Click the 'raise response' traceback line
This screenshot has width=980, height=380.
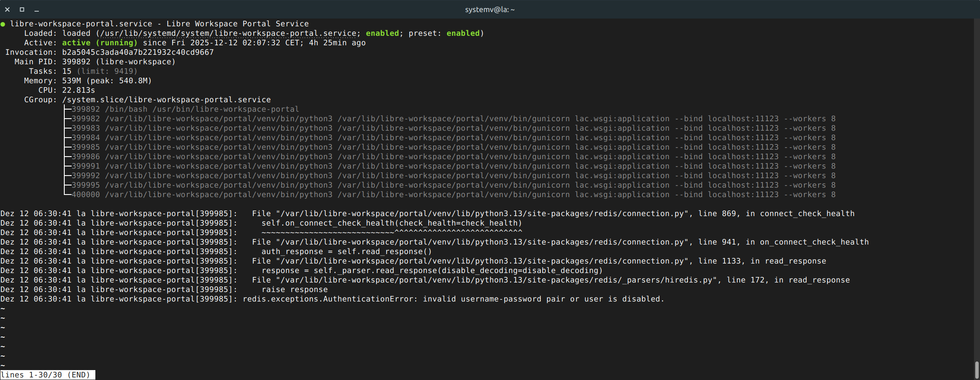(294, 289)
